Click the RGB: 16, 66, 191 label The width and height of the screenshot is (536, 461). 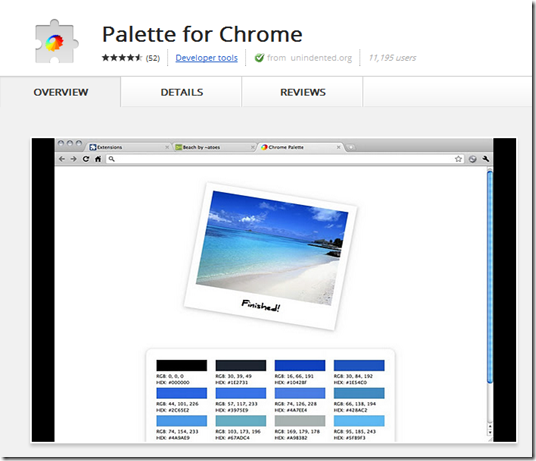294,376
